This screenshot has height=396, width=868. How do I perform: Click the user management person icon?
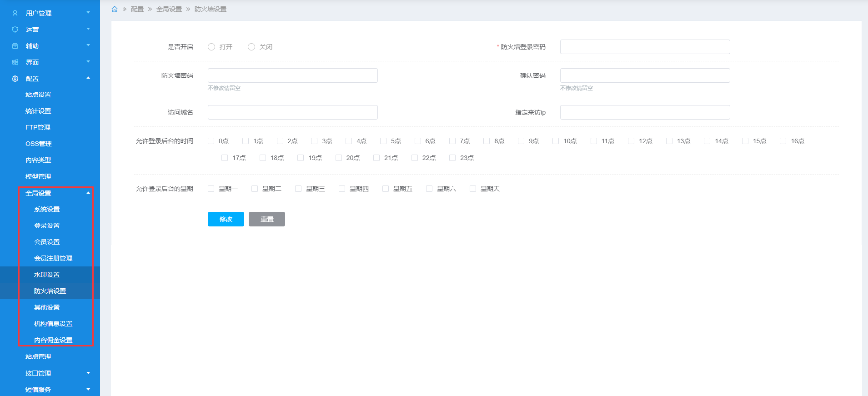point(15,13)
